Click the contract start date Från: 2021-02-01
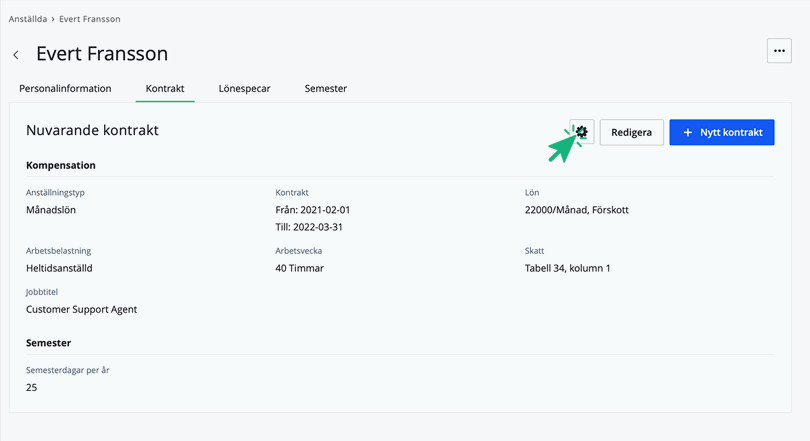Viewport: 810px width, 441px height. pos(312,210)
